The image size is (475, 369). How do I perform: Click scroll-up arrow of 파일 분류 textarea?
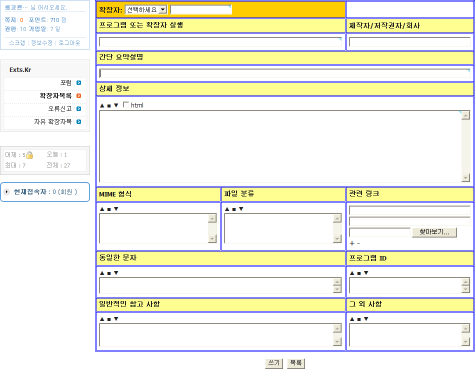(x=337, y=219)
